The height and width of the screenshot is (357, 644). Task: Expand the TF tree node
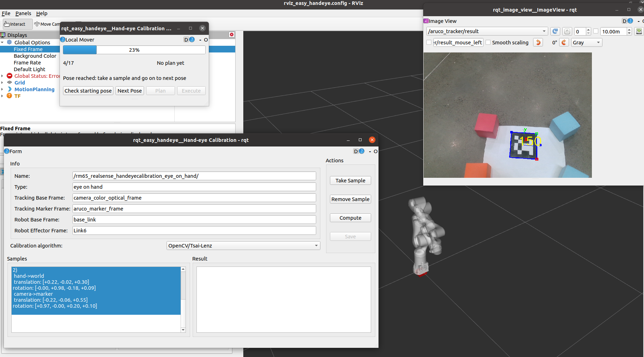[2, 96]
